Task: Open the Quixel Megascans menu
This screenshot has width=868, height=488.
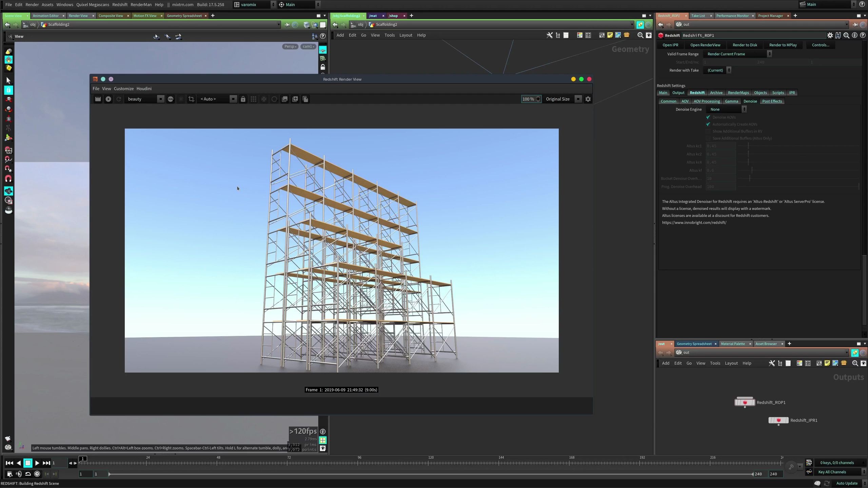Action: click(92, 4)
